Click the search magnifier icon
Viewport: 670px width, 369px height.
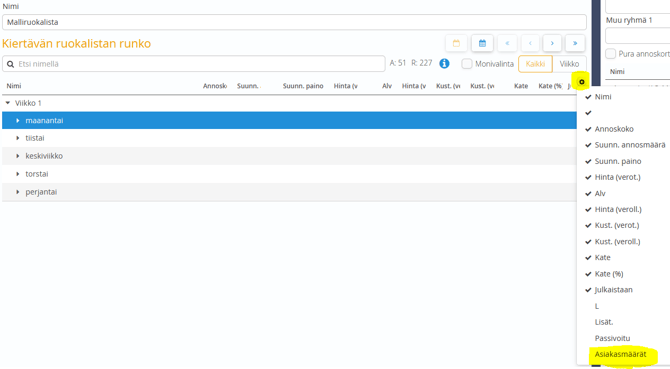(10, 64)
